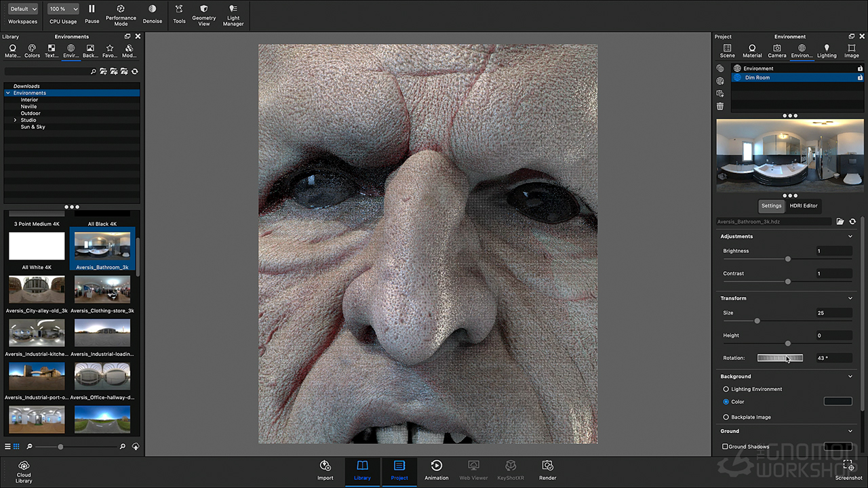Open the Render dialog
The image size is (868, 488).
pyautogui.click(x=547, y=466)
